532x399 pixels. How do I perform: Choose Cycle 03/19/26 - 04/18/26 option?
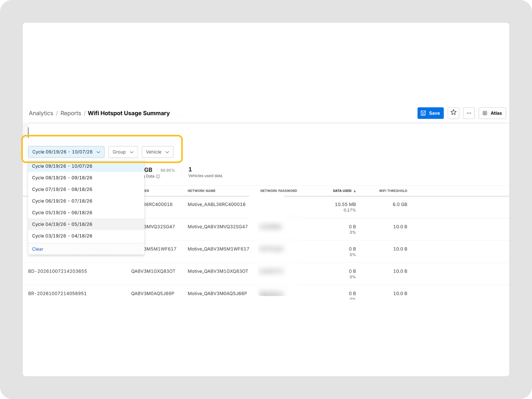click(x=86, y=236)
